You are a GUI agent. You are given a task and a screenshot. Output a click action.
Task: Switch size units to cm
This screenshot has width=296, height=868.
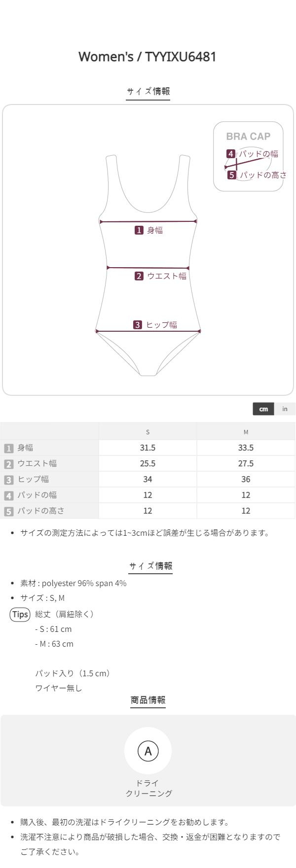pos(264,409)
